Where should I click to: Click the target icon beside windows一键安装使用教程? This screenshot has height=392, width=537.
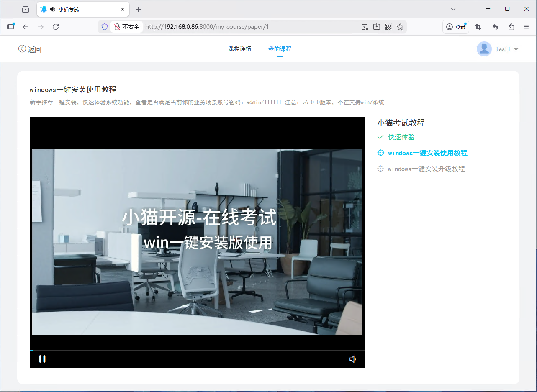pos(380,153)
